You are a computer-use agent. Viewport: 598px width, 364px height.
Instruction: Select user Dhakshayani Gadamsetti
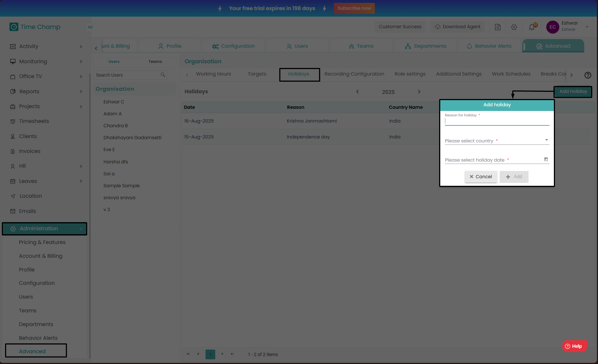(x=132, y=138)
